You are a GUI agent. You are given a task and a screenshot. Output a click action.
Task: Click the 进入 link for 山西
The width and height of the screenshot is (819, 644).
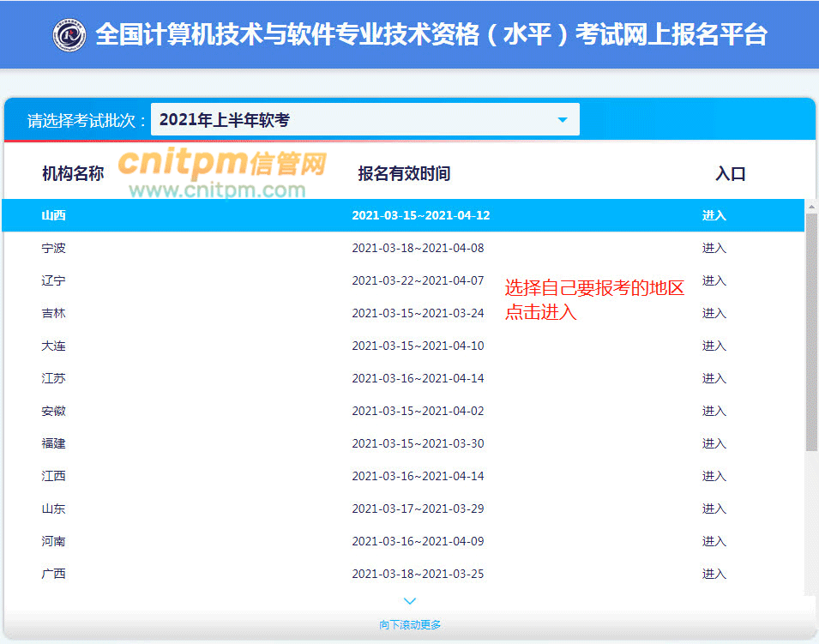click(714, 215)
